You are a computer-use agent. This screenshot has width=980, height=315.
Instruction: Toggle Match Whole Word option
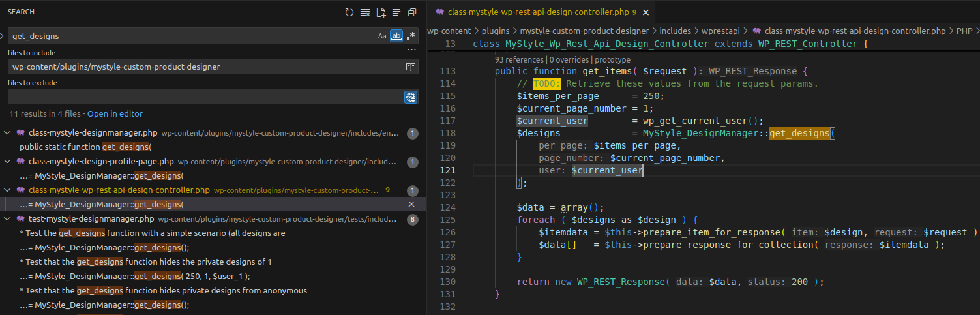tap(396, 37)
